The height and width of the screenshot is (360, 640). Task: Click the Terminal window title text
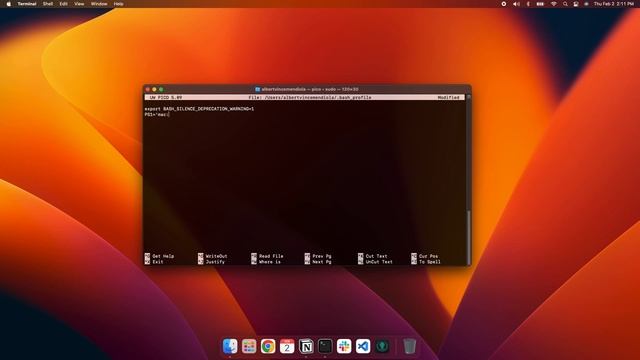pyautogui.click(x=310, y=89)
